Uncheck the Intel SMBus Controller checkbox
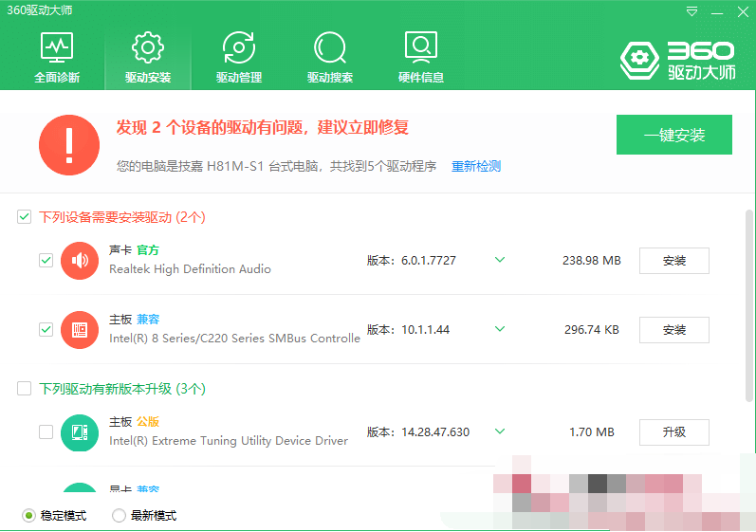The width and height of the screenshot is (756, 532). tap(46, 330)
